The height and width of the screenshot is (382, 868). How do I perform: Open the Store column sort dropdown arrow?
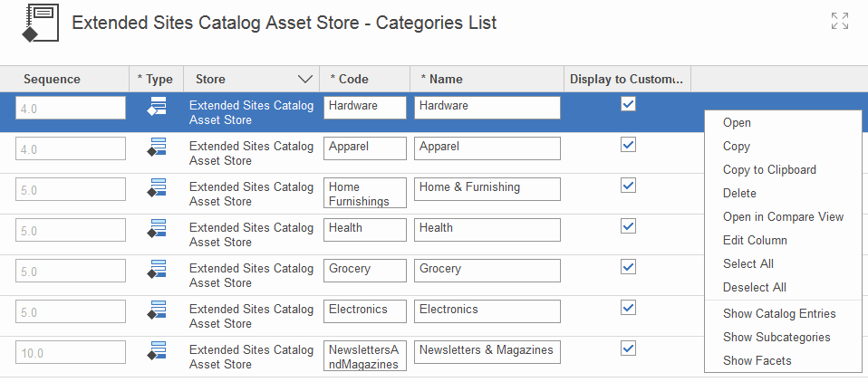pyautogui.click(x=305, y=80)
